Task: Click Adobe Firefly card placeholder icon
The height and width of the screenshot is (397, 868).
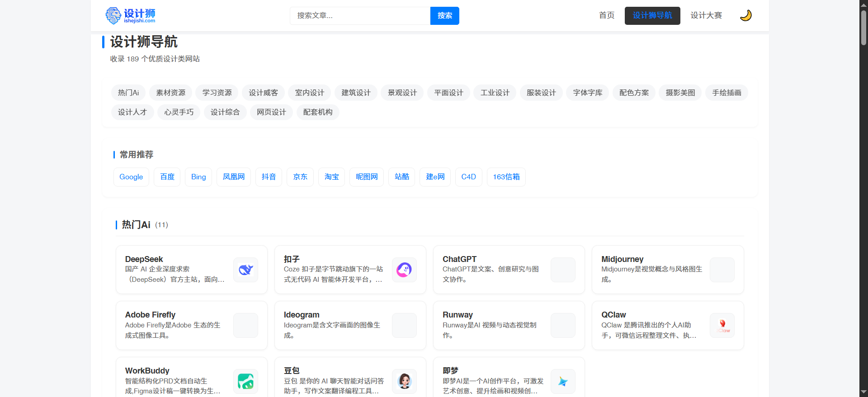Action: tap(245, 325)
